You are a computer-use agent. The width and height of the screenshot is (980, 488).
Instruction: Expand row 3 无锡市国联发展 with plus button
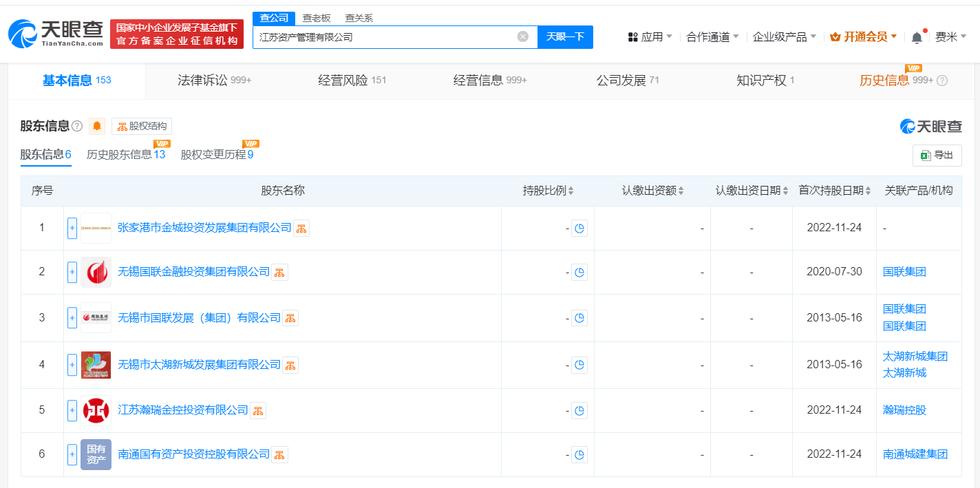pyautogui.click(x=72, y=318)
